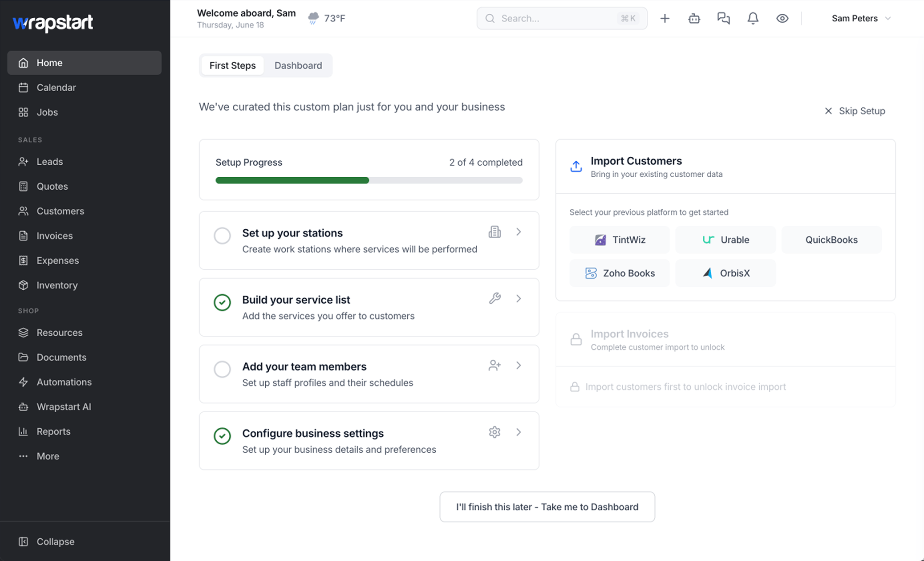Open Reports from the sidebar

pos(84,431)
